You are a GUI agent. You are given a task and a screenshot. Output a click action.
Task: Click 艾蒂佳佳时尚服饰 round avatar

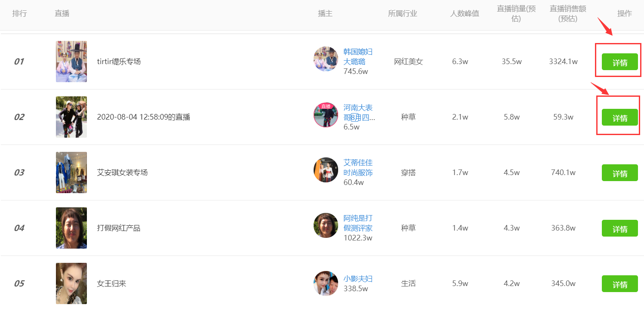click(x=326, y=170)
